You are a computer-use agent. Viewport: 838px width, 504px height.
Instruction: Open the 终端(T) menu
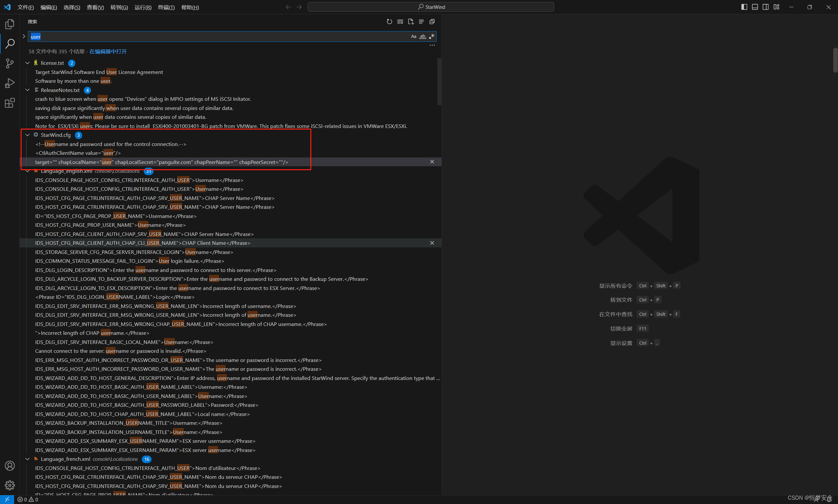(x=166, y=7)
